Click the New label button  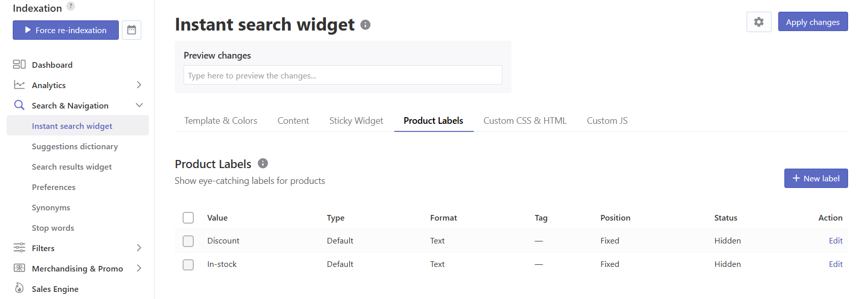pyautogui.click(x=816, y=178)
